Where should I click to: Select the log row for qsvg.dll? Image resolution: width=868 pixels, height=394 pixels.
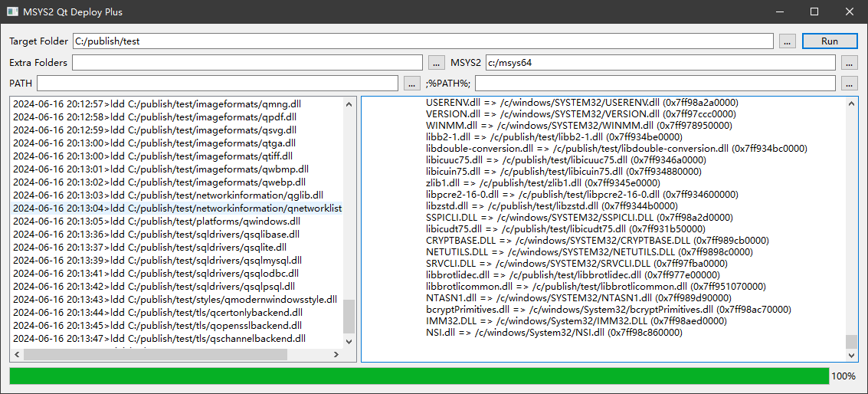[x=177, y=130]
